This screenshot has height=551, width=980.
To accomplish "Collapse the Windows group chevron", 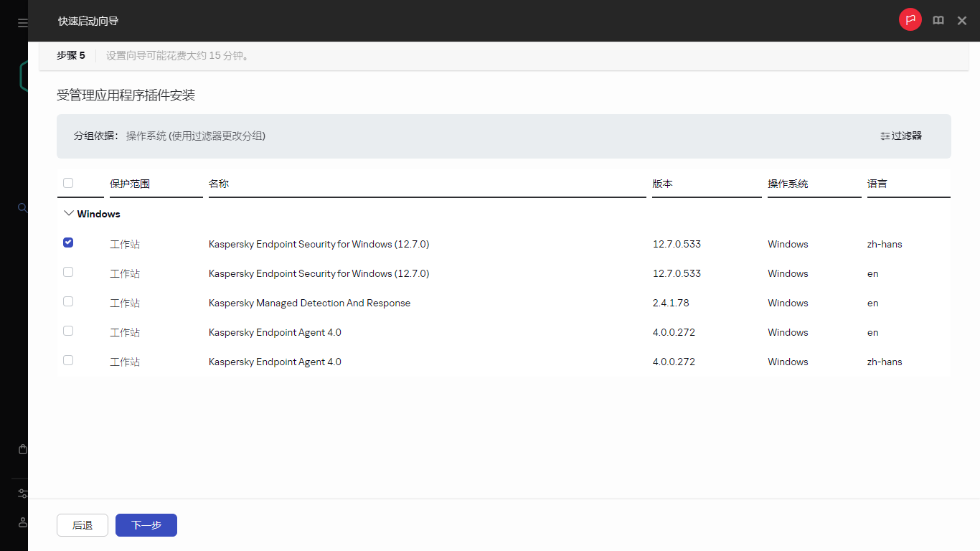I will (69, 214).
